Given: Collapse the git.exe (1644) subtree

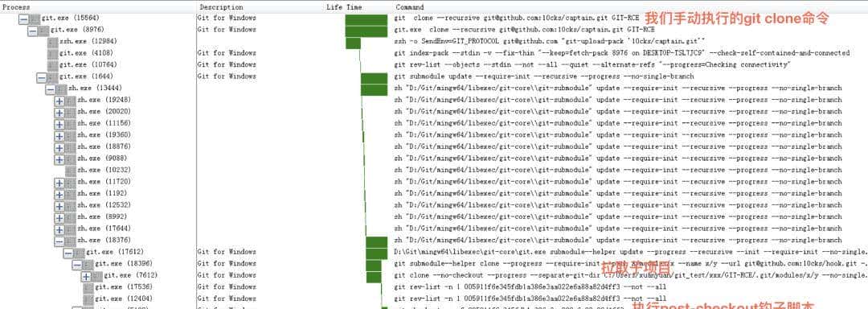Looking at the screenshot, I should tap(42, 77).
